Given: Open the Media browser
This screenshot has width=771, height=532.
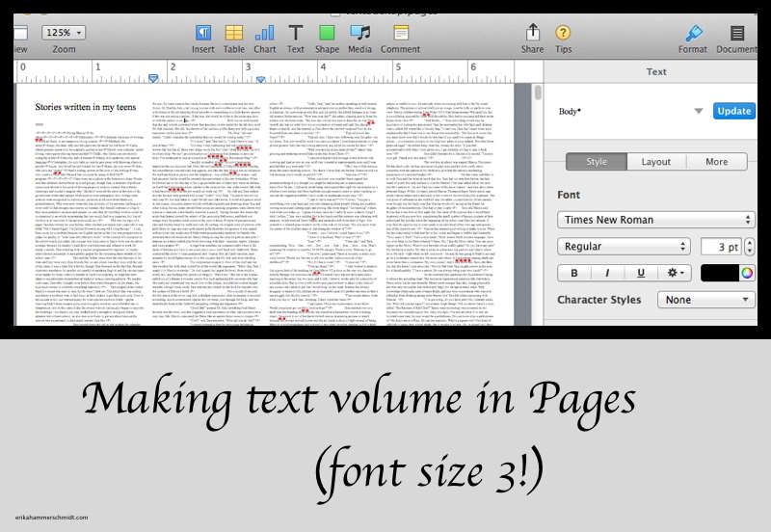Looking at the screenshot, I should pos(359,34).
